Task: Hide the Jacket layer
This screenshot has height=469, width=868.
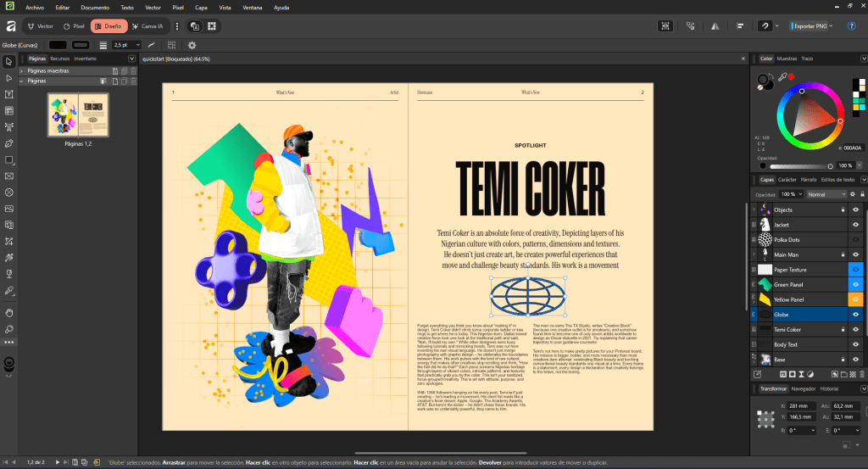Action: pyautogui.click(x=855, y=225)
